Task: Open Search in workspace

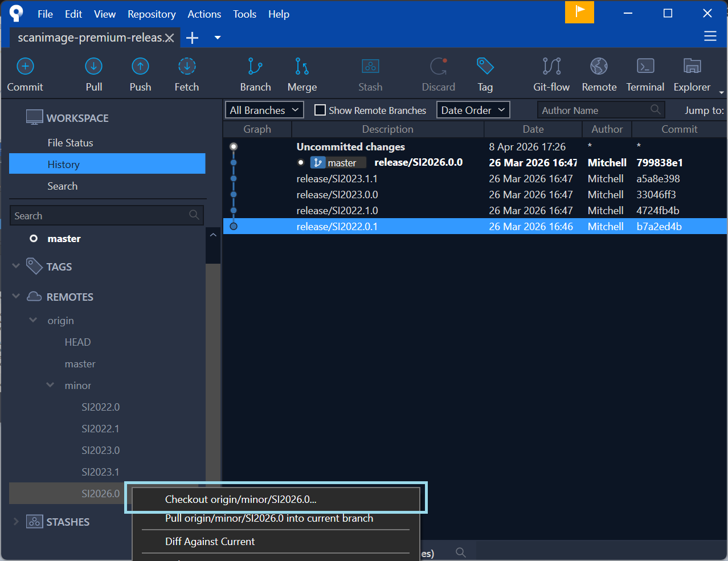Action: pos(62,186)
